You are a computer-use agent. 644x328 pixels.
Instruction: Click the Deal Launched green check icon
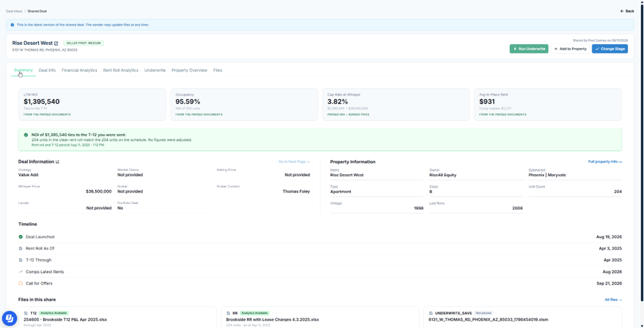pos(20,237)
